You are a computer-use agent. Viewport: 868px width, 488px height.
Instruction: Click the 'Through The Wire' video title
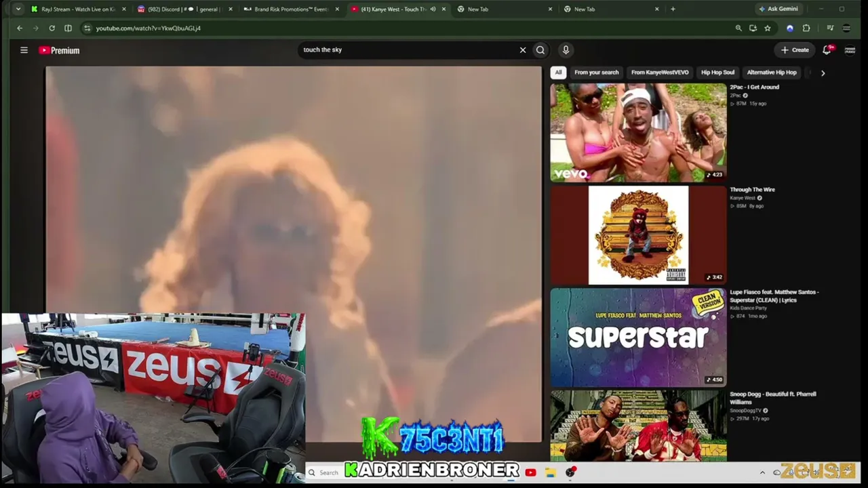coord(752,190)
